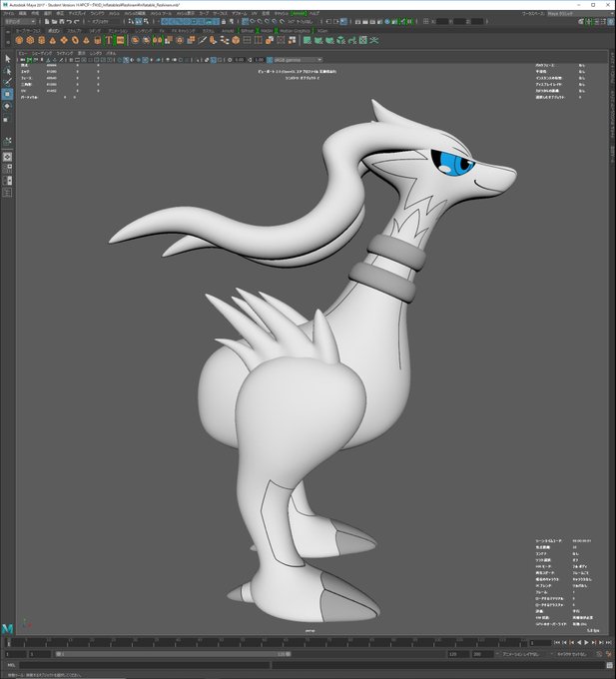The height and width of the screenshot is (679, 616).
Task: Switch to the XGen shelf tab
Action: (322, 31)
